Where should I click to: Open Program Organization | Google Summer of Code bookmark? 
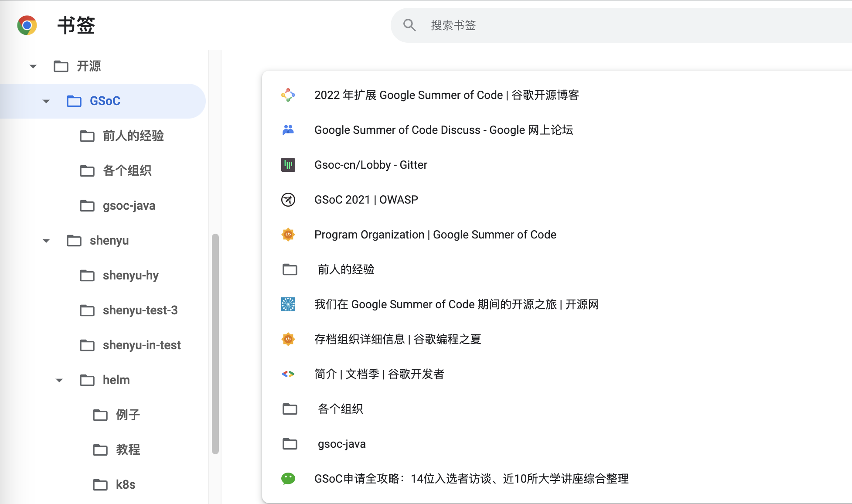435,235
